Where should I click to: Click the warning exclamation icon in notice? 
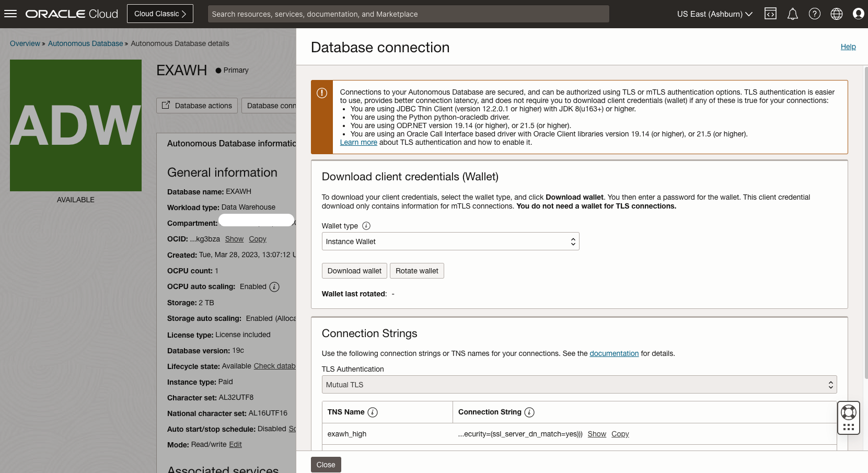coord(322,93)
